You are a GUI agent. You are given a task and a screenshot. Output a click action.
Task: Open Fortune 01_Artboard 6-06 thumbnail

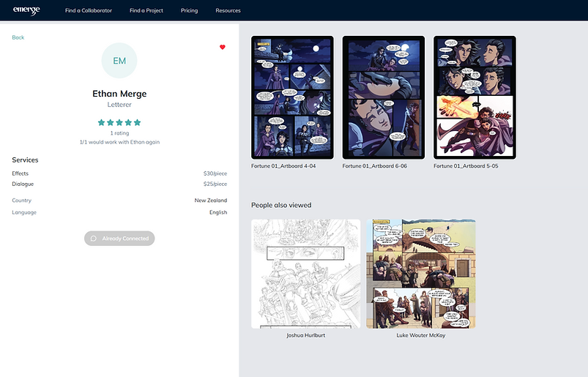(x=384, y=97)
